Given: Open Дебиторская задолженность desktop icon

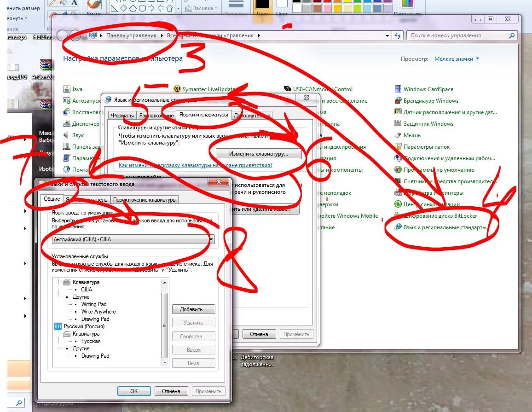Looking at the screenshot, I should (x=257, y=361).
